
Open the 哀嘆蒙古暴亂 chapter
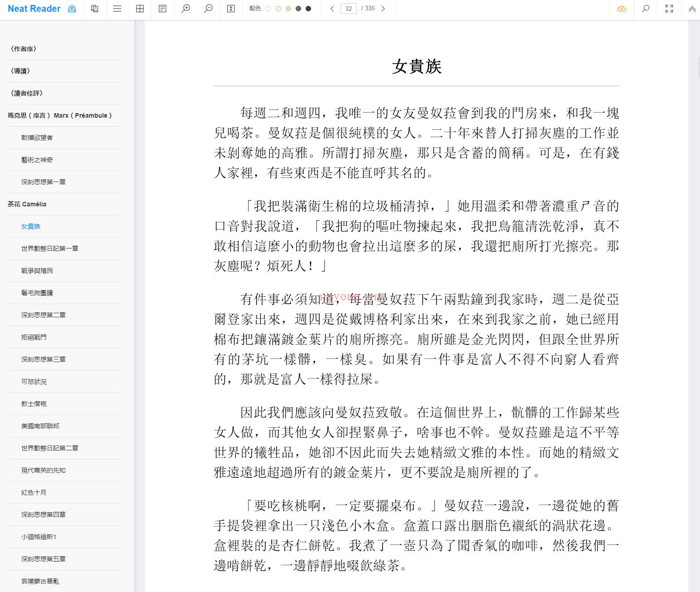click(x=40, y=581)
